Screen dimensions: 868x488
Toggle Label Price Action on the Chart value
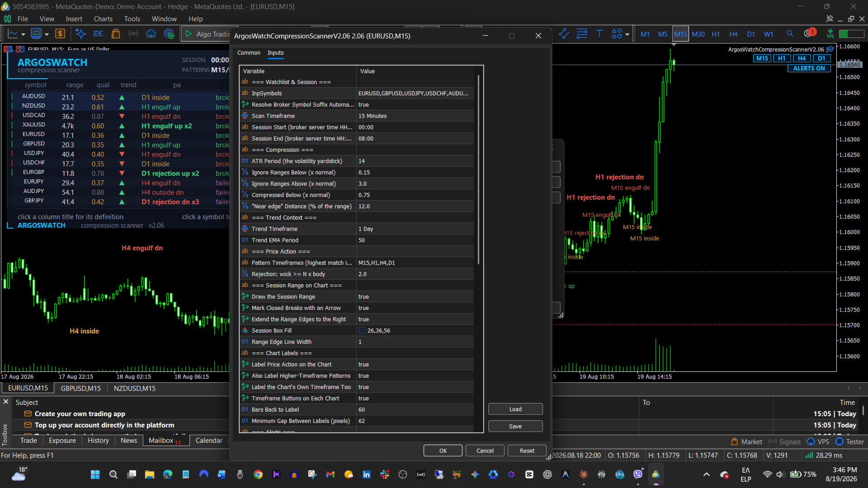tap(415, 365)
